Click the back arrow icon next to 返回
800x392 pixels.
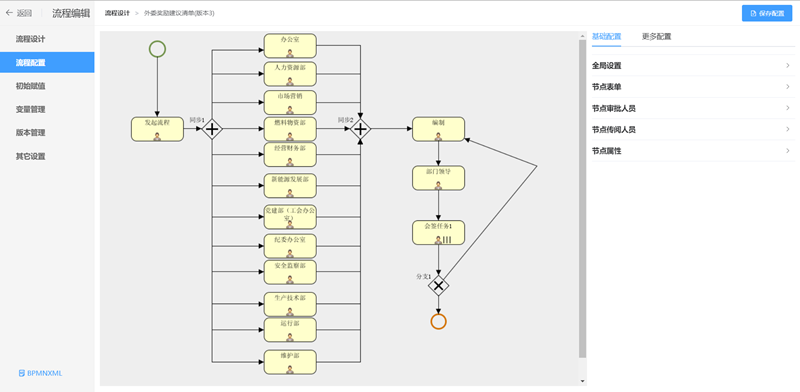point(9,13)
